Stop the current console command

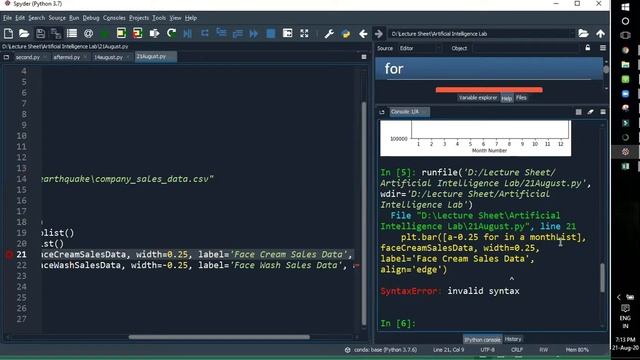coord(578,112)
